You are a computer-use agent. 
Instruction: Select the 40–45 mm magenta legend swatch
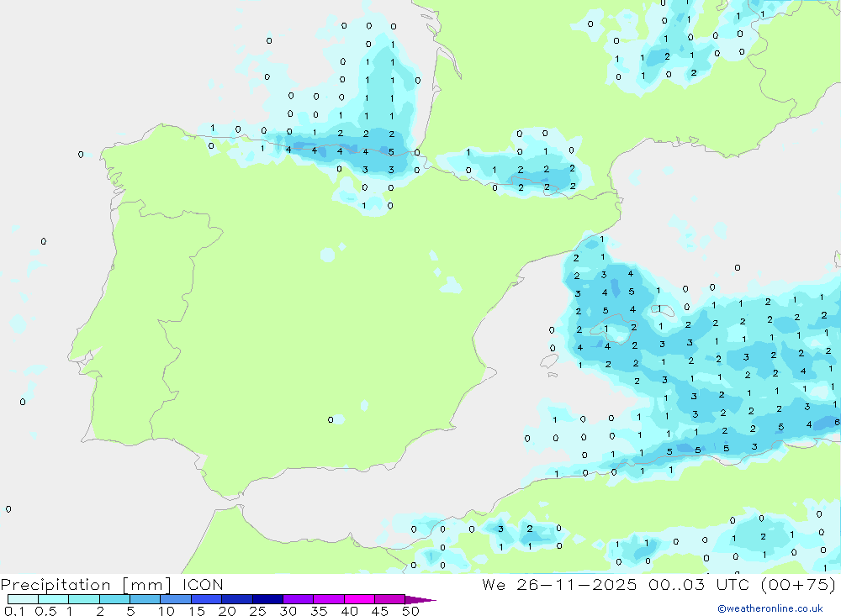coord(359,599)
